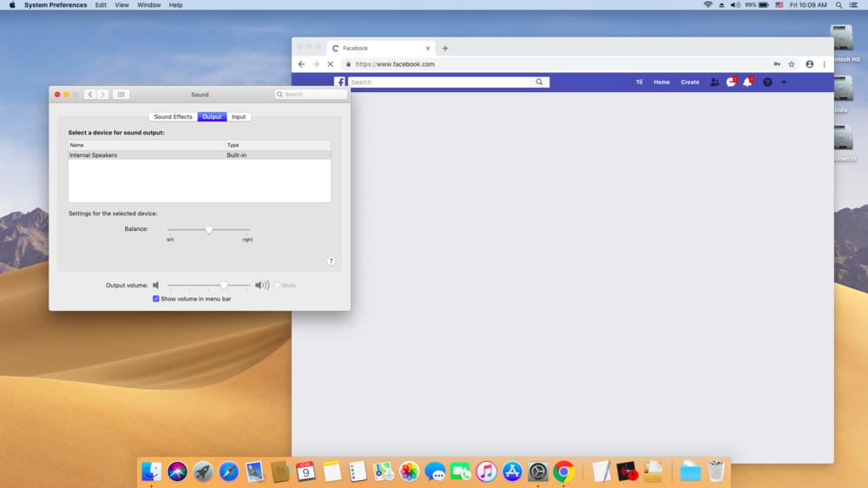Open Facebook friend requests icon
Image resolution: width=868 pixels, height=488 pixels.
tap(713, 82)
